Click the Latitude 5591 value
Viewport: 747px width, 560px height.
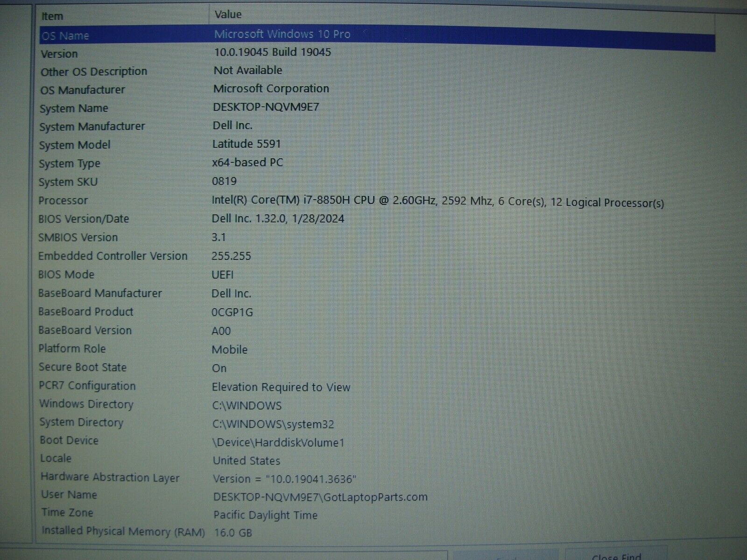coord(247,144)
